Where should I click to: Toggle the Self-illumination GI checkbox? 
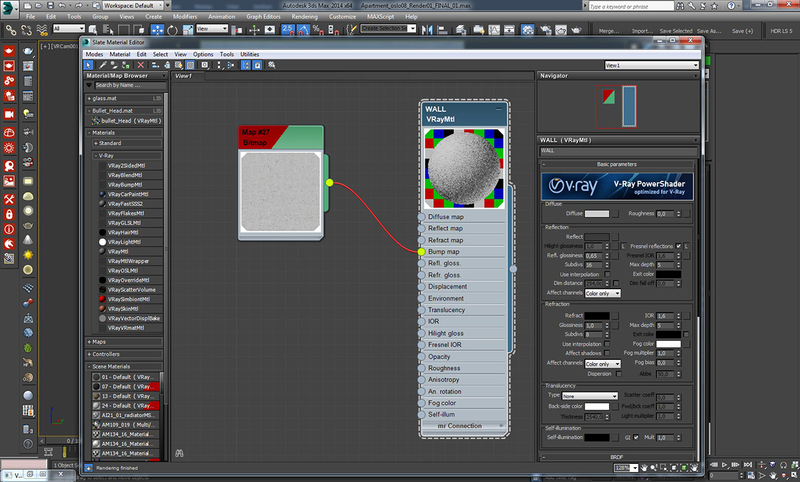point(636,437)
